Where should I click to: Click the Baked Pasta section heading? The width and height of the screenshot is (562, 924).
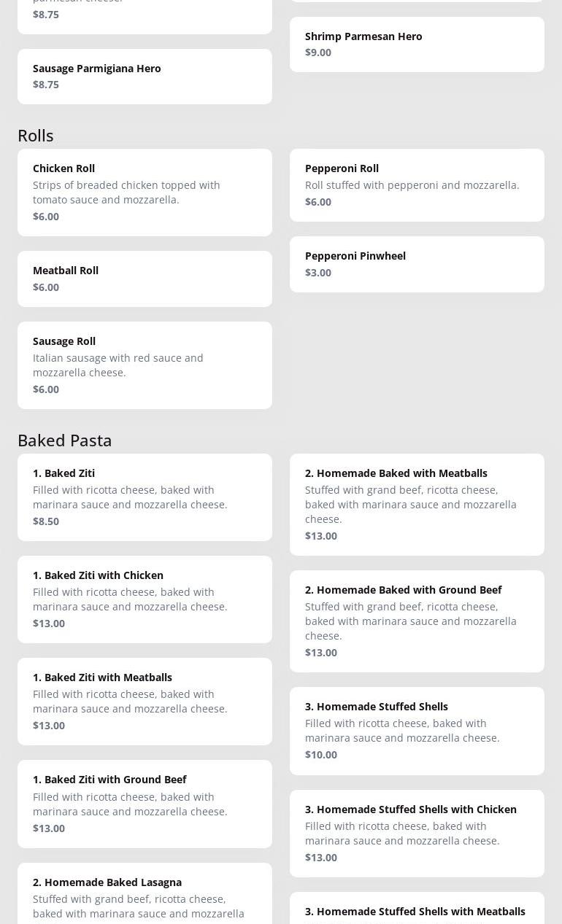tap(65, 440)
